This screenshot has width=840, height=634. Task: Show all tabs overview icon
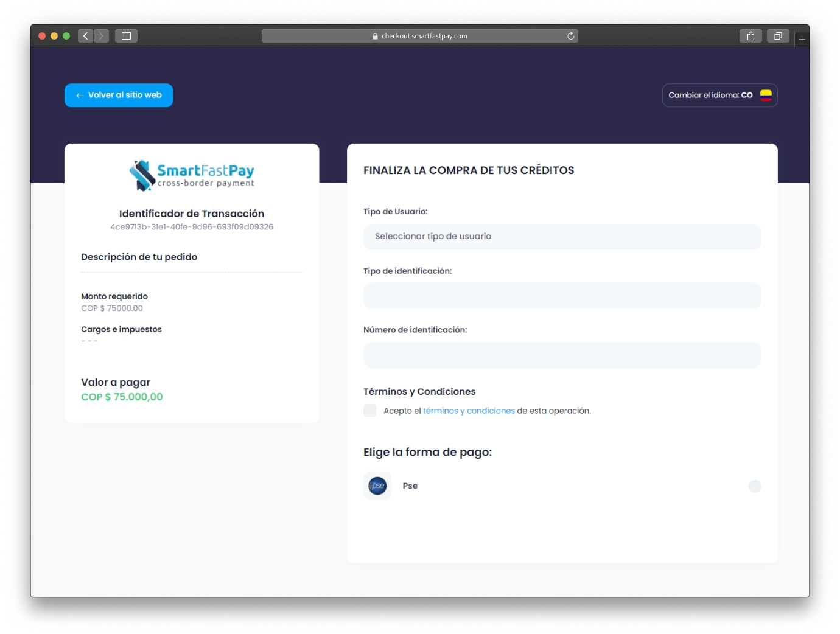[x=778, y=36]
